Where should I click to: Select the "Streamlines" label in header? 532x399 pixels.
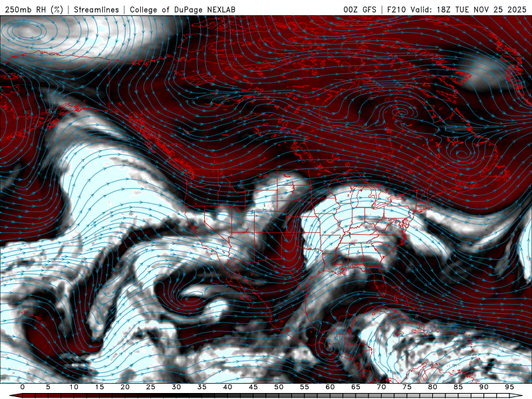click(96, 9)
